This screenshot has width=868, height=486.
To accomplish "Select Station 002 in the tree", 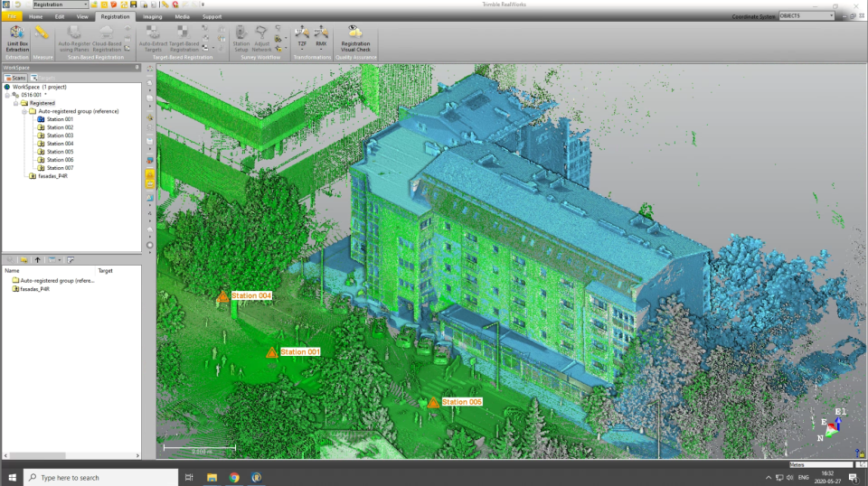I will tap(60, 127).
